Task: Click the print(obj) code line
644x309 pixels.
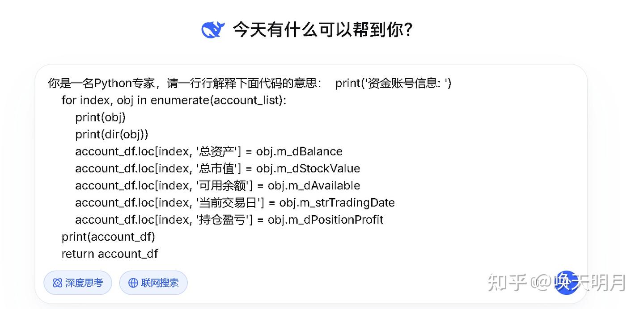Action: click(100, 117)
